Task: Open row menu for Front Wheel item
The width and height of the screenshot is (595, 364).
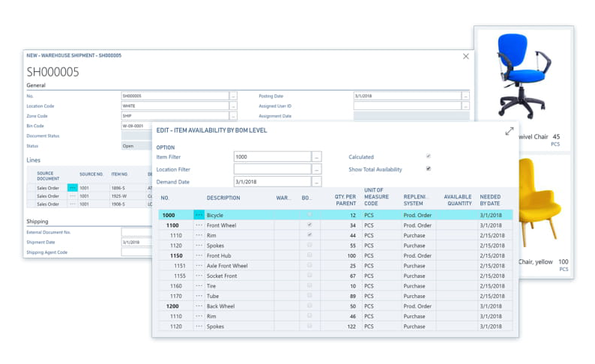Action: [x=199, y=225]
